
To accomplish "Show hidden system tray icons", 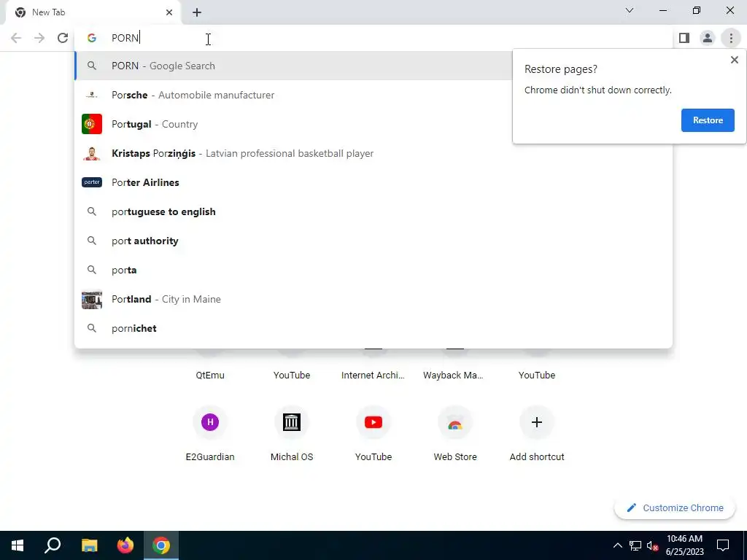I will pos(617,545).
